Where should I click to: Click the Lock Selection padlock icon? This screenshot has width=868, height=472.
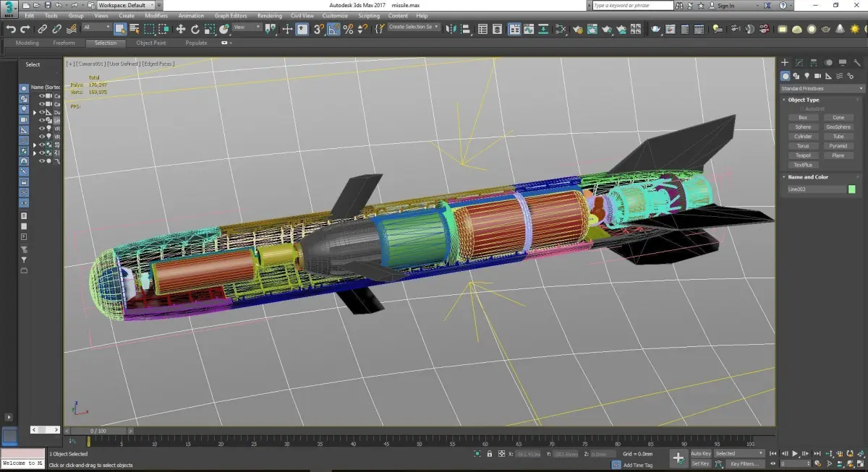coord(490,454)
